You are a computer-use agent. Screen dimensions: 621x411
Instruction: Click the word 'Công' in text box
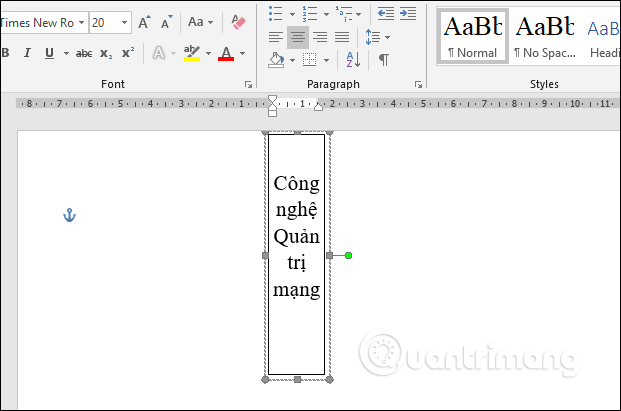297,184
